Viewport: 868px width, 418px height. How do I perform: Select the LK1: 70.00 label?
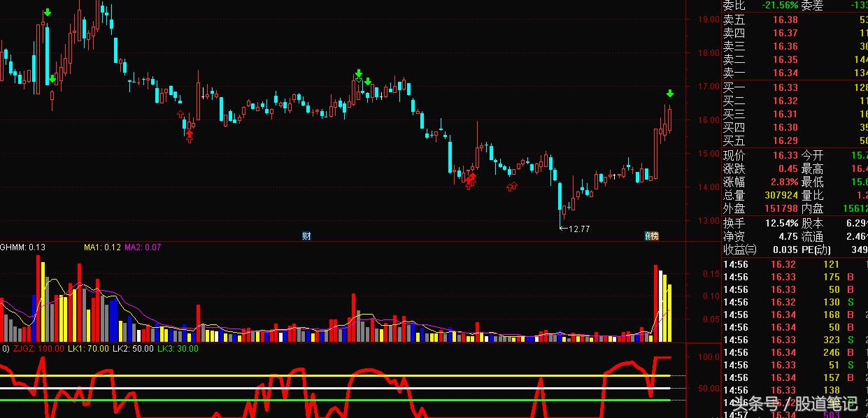[89, 348]
